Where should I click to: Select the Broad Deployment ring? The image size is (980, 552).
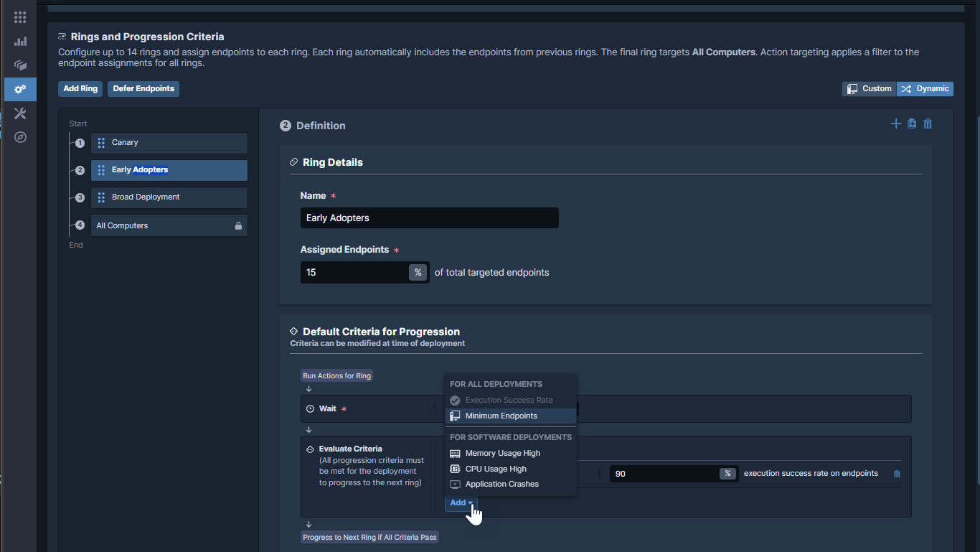pyautogui.click(x=169, y=197)
